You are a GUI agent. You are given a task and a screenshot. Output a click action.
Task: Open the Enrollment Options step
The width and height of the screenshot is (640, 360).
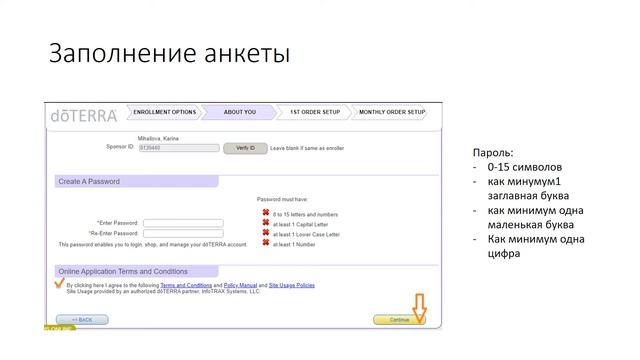coord(164,112)
